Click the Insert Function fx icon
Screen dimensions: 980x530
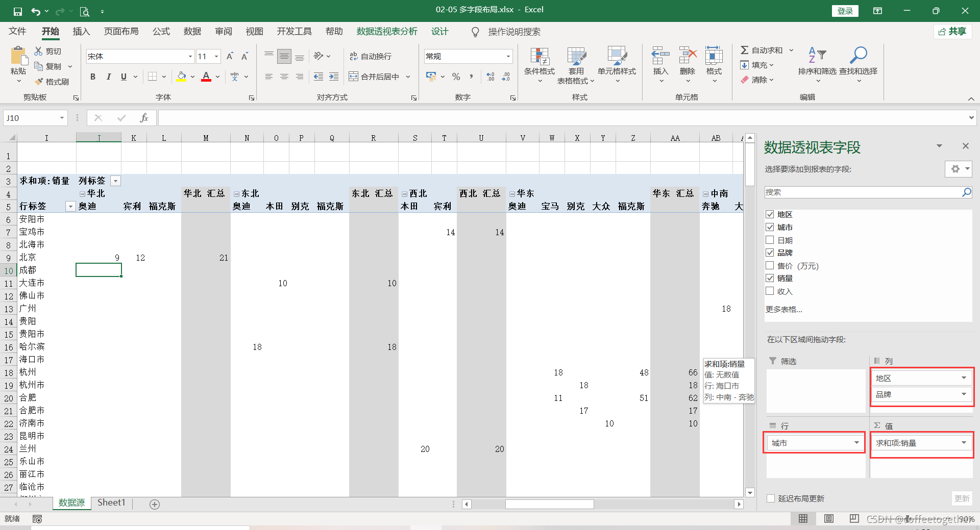(x=144, y=118)
